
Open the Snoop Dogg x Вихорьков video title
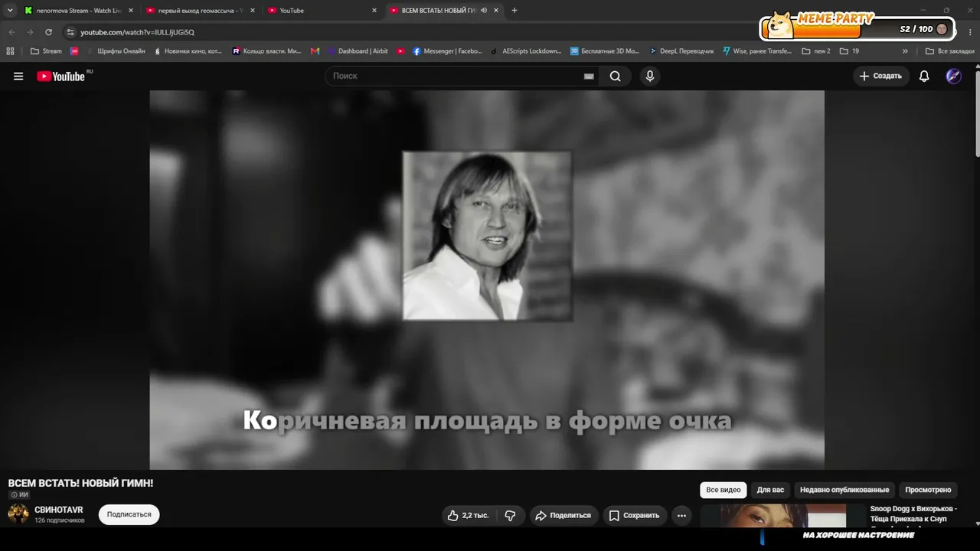click(913, 514)
